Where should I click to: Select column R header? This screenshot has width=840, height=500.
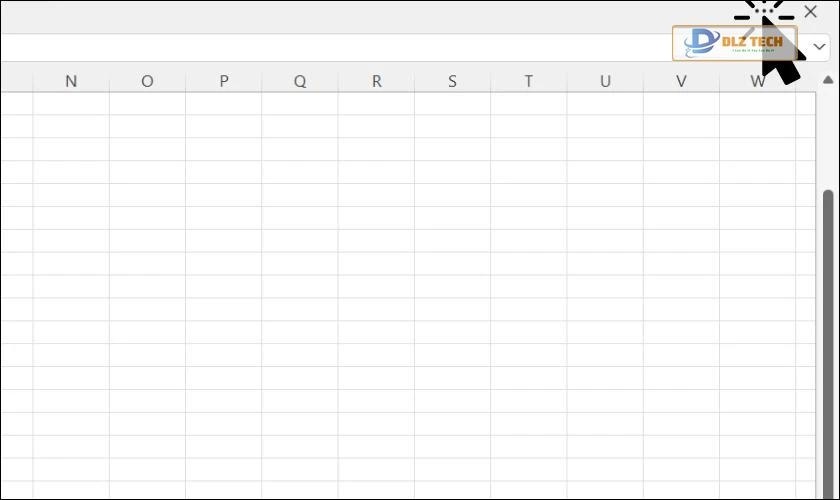coord(376,81)
